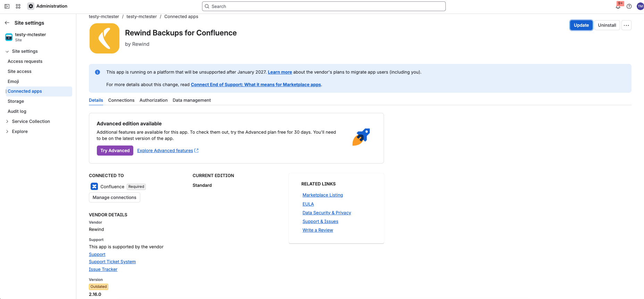The width and height of the screenshot is (644, 299).
Task: Click the testy-mctester site icon
Action: pos(9,37)
